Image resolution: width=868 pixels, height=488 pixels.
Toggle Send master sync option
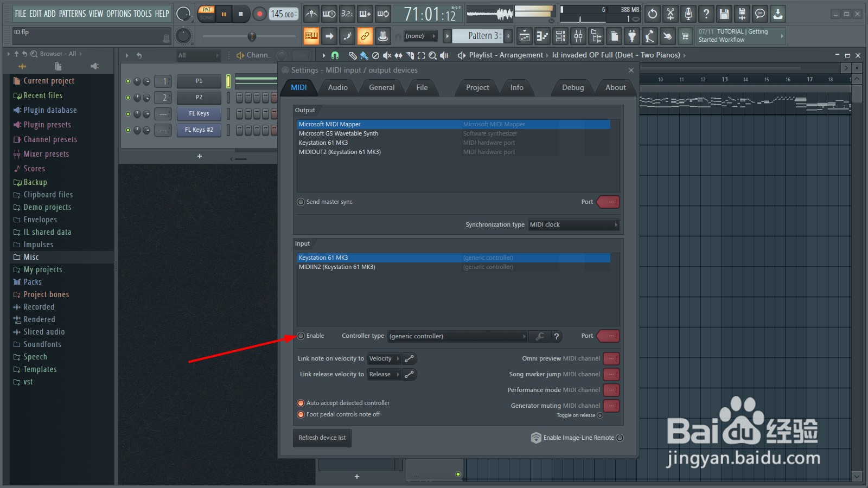(301, 202)
